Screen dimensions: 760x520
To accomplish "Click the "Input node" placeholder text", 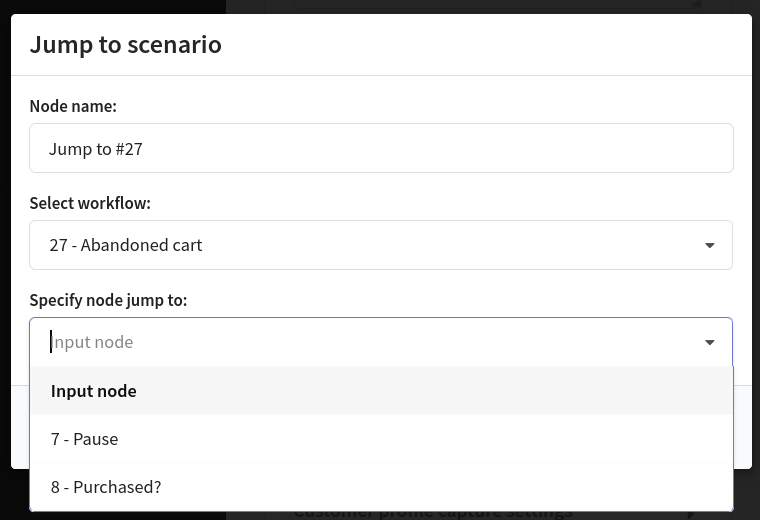I will 92,342.
